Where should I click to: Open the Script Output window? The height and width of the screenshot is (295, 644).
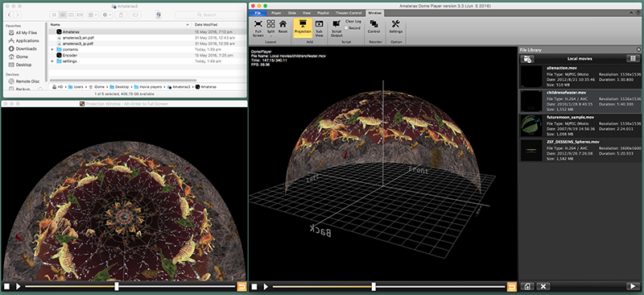click(336, 28)
